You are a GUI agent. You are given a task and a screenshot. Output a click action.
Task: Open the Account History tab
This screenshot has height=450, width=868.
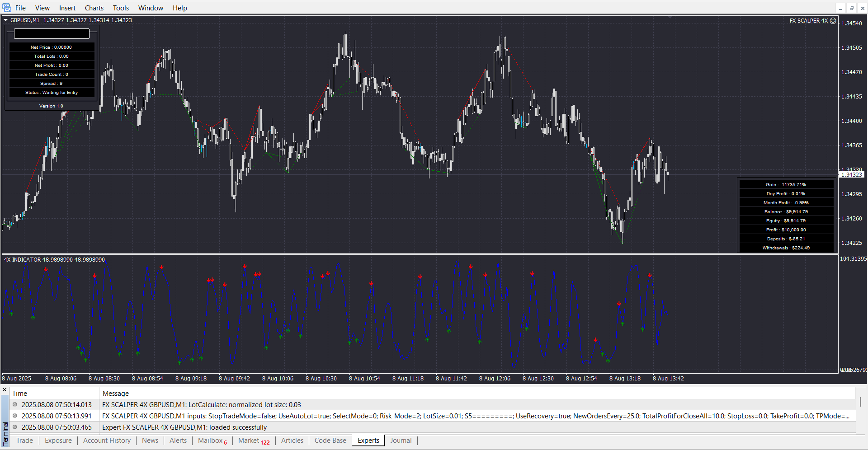[107, 441]
